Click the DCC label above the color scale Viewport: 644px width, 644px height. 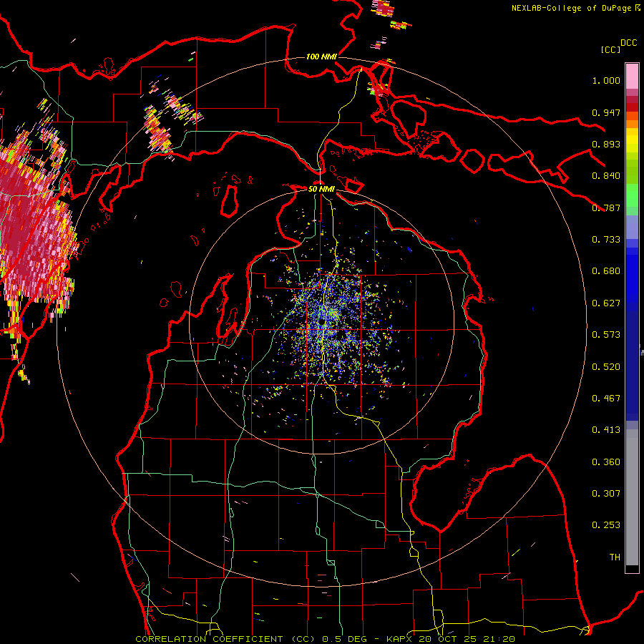(629, 43)
